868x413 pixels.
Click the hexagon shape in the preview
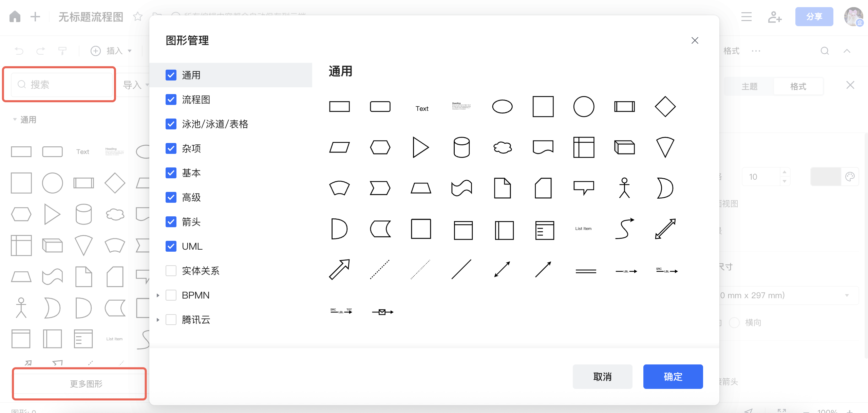tap(380, 147)
